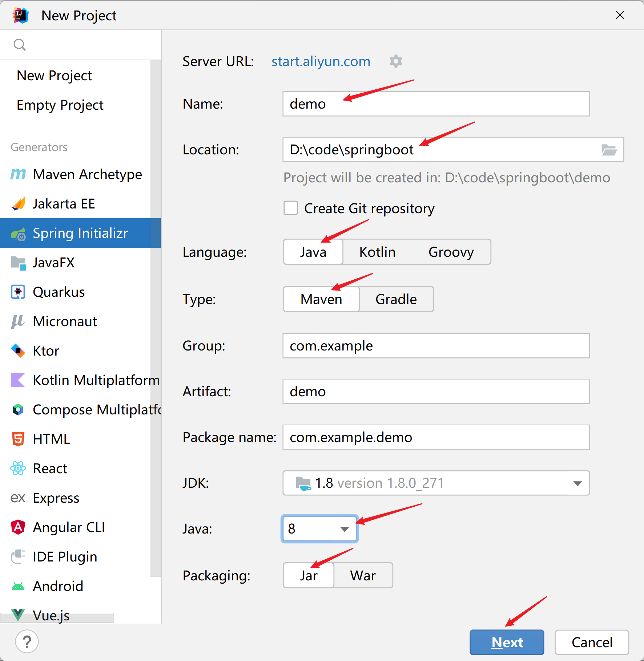Click the Jakarta EE icon

pos(18,204)
